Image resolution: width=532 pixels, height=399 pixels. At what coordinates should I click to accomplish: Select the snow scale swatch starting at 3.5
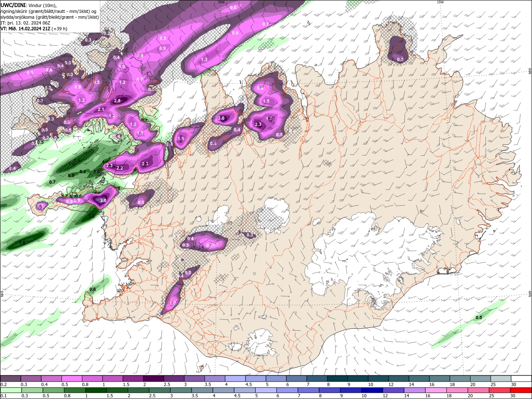215,379
